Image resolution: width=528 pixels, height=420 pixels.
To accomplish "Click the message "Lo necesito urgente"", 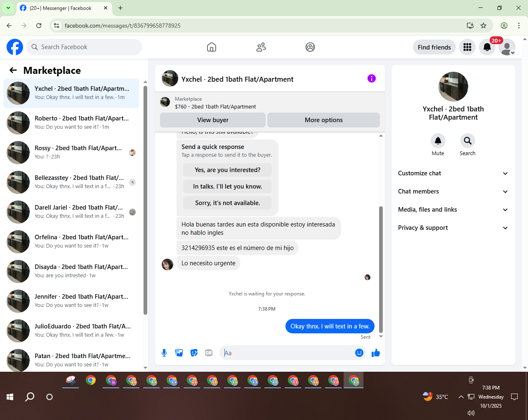I will (x=208, y=263).
